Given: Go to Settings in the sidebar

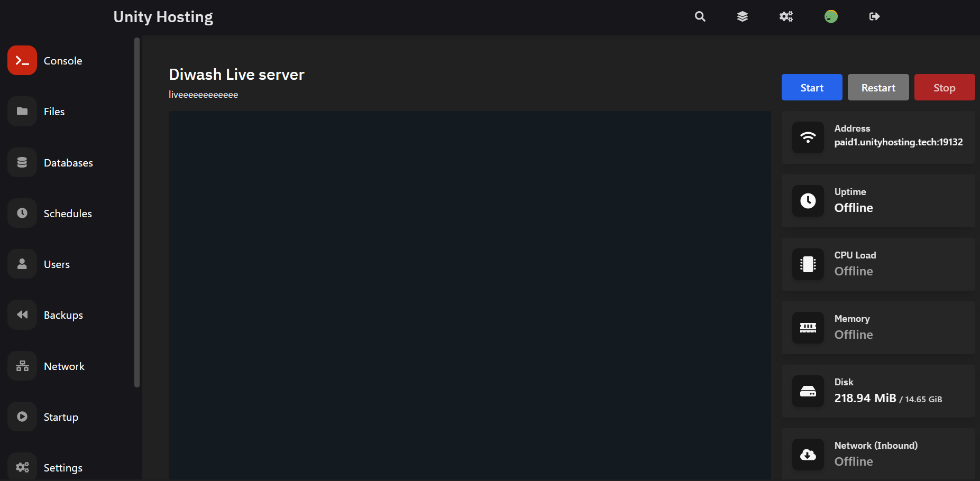Looking at the screenshot, I should coord(63,468).
